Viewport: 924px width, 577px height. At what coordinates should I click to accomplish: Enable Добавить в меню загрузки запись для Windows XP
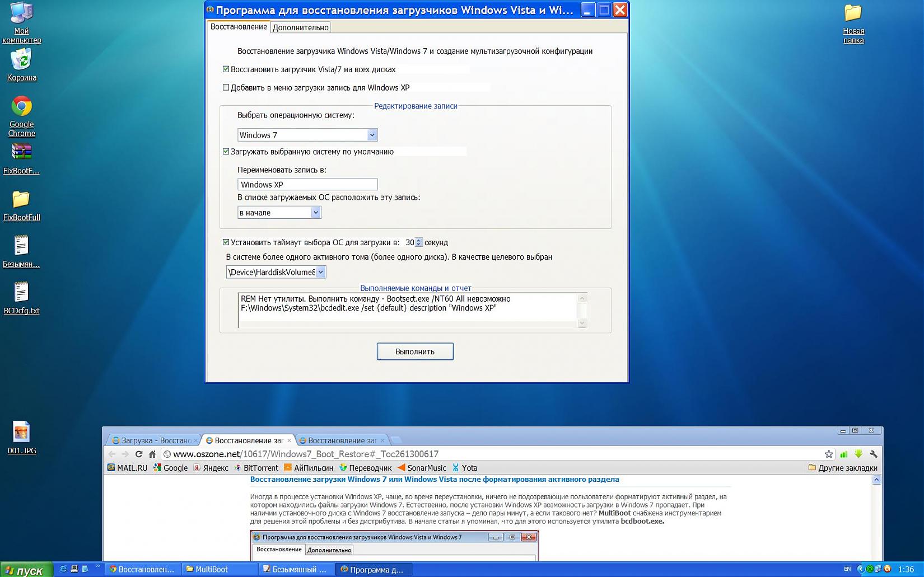tap(226, 87)
